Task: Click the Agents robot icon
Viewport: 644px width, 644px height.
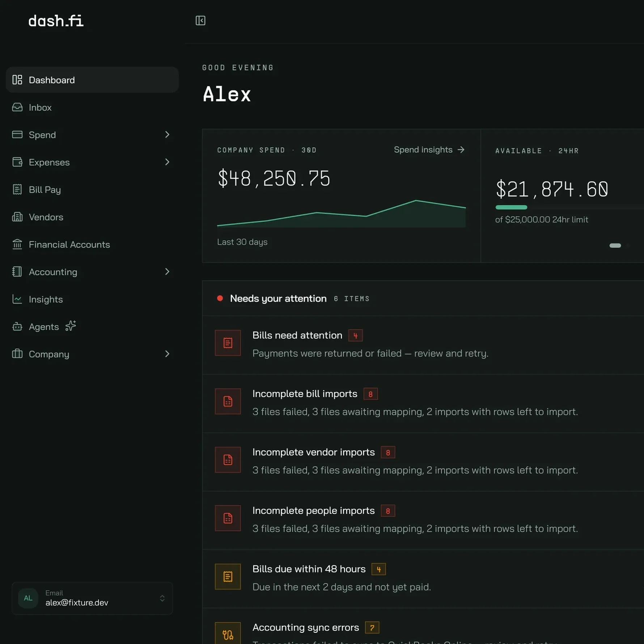Action: click(x=17, y=327)
